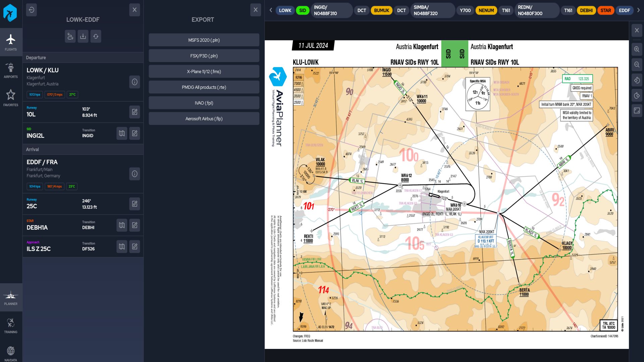Screen dimensions: 644x362
Task: Select BUMUK waypoint chip
Action: pos(381,10)
